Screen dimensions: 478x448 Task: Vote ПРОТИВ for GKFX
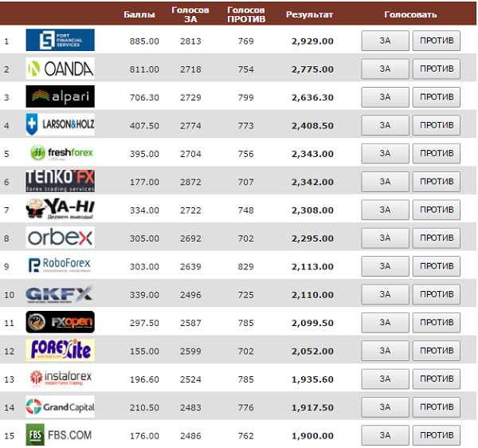point(437,294)
